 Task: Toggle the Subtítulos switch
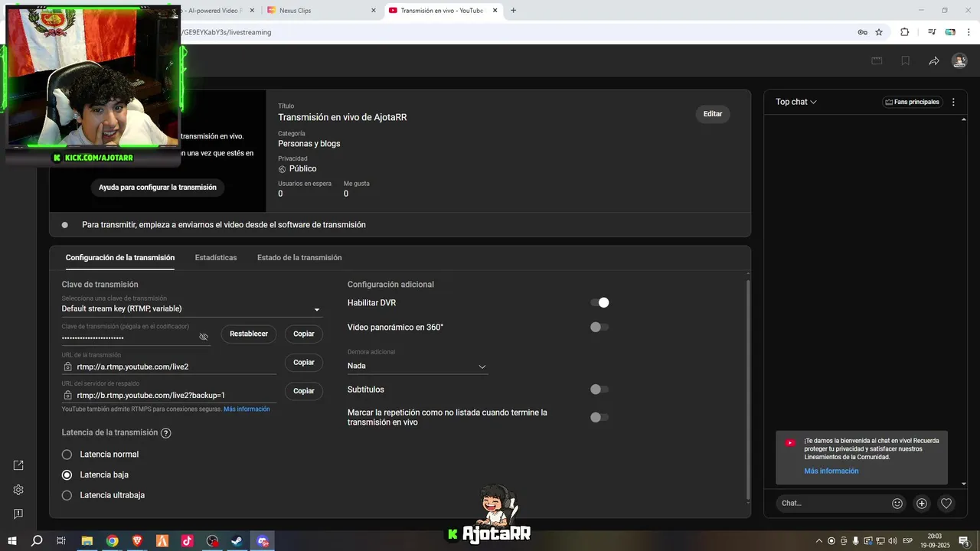tap(599, 390)
